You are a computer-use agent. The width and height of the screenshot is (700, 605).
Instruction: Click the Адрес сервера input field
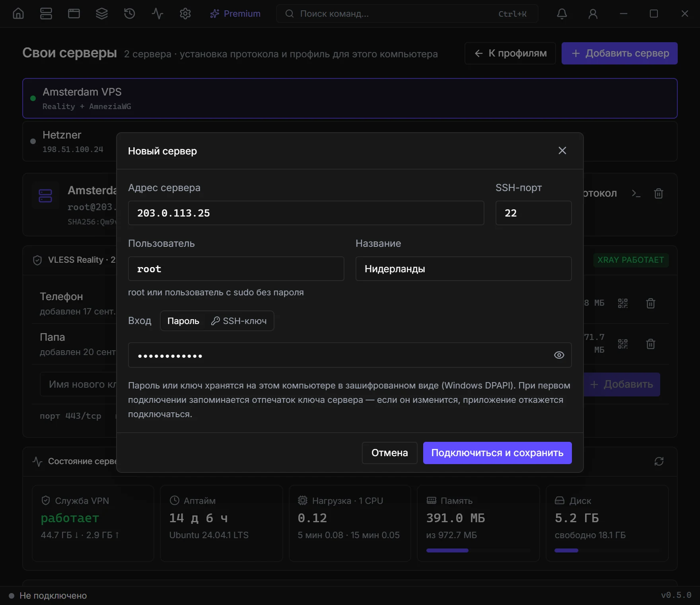point(306,213)
